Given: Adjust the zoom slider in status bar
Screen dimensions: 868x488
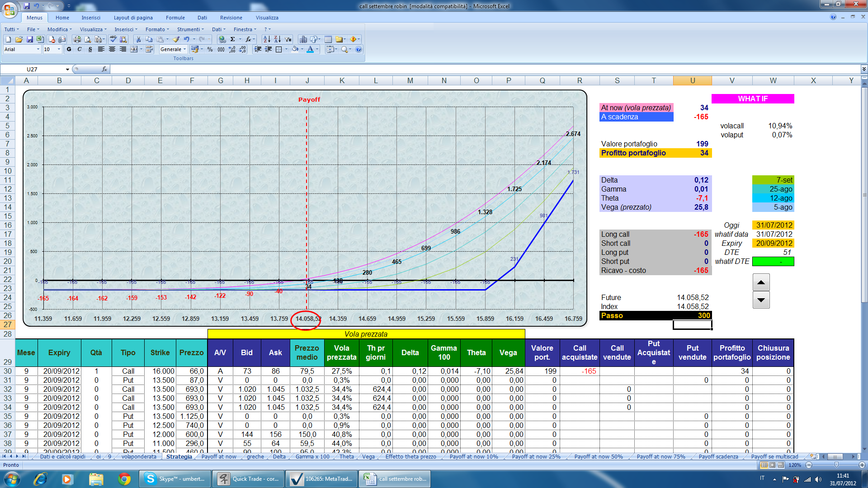Looking at the screenshot, I should click(x=836, y=465).
